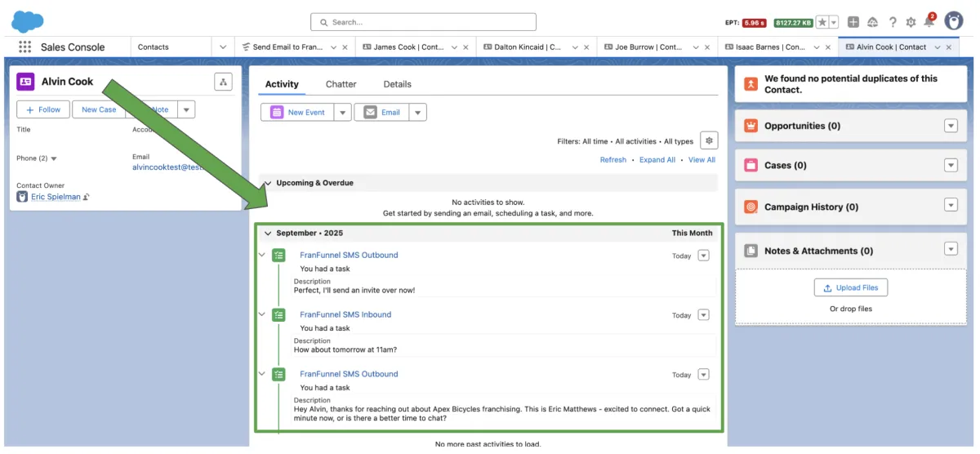Click the Expand All link

(657, 160)
